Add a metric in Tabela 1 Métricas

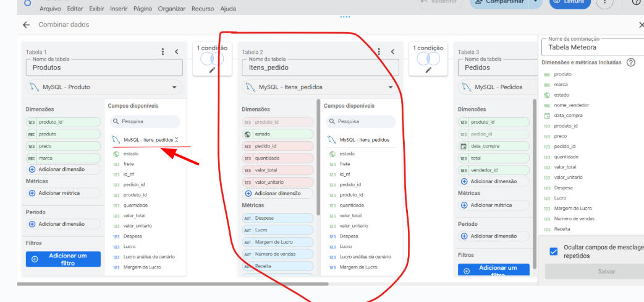(x=63, y=193)
